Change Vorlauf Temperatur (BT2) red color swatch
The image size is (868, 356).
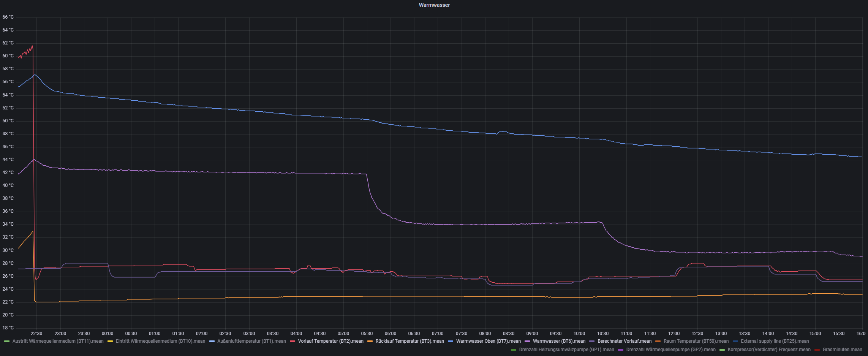coord(292,341)
